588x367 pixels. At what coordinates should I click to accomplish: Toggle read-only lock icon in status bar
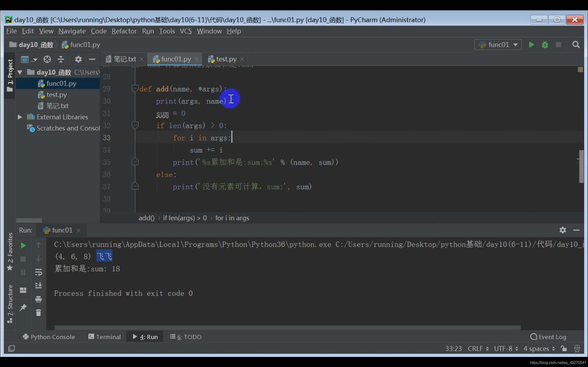[x=564, y=349]
